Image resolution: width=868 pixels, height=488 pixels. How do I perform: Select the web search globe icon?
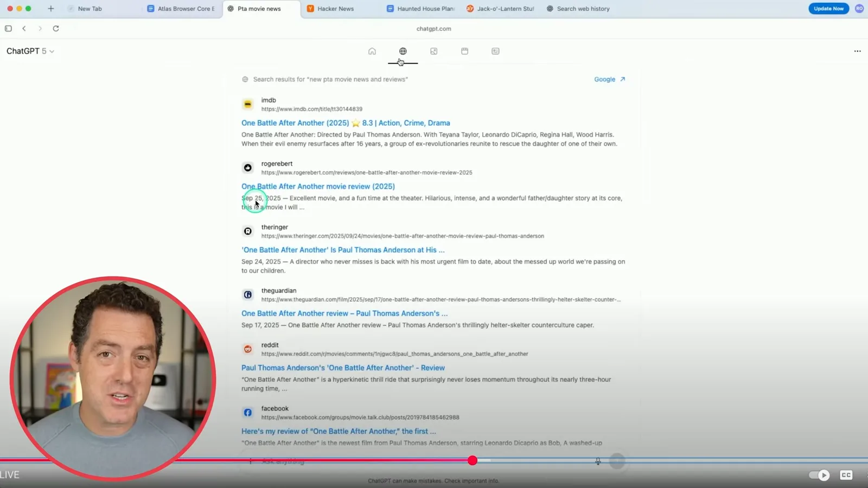[403, 51]
